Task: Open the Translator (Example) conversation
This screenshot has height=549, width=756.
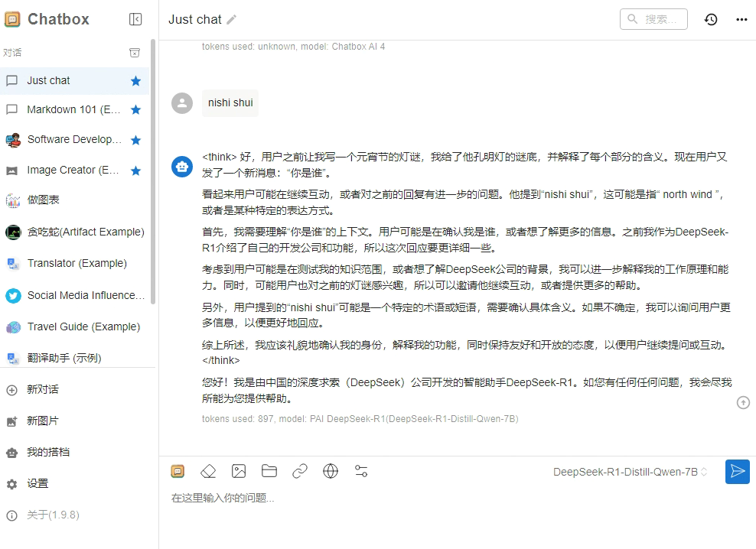Action: point(77,263)
